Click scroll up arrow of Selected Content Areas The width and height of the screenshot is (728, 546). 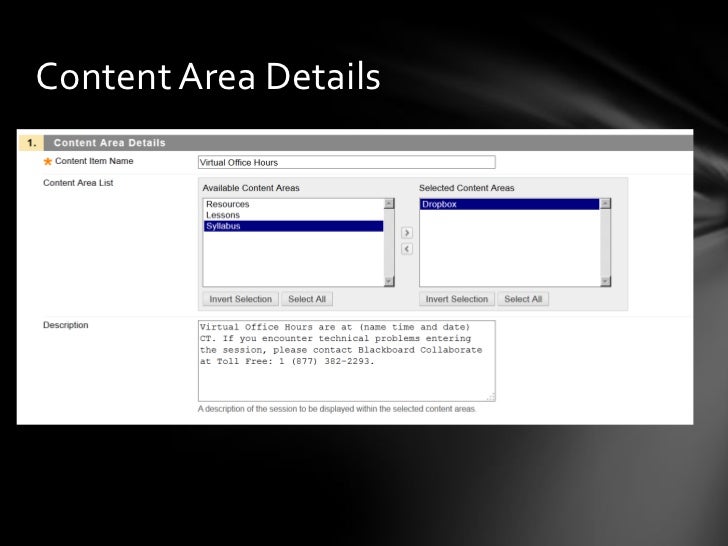(605, 203)
